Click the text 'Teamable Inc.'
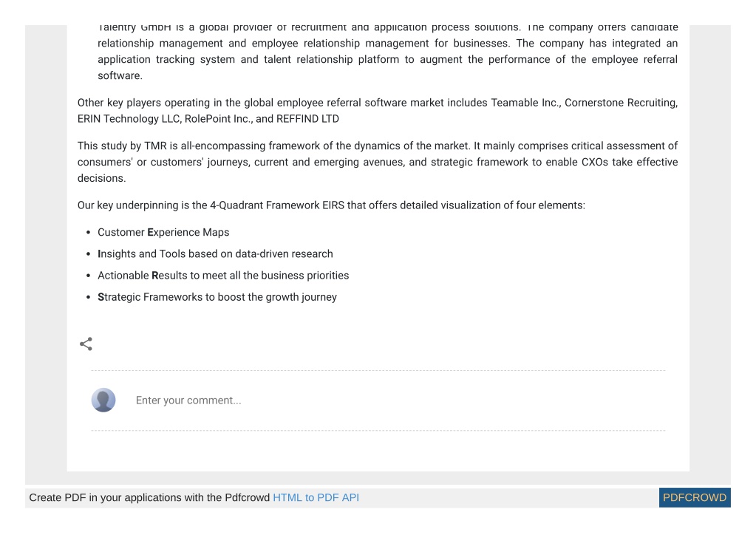 (525, 103)
